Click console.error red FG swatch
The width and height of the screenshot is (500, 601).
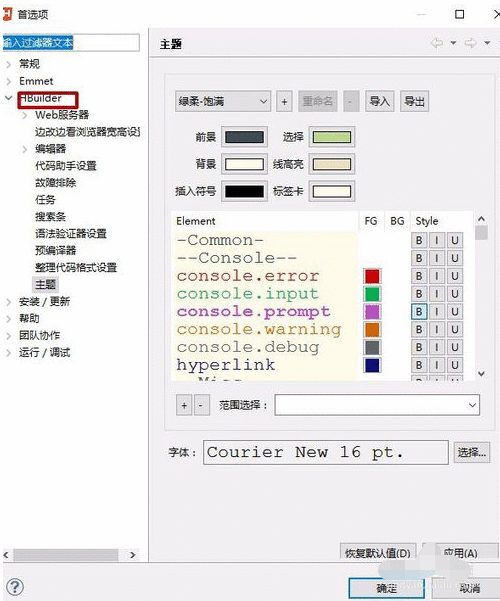(x=372, y=276)
